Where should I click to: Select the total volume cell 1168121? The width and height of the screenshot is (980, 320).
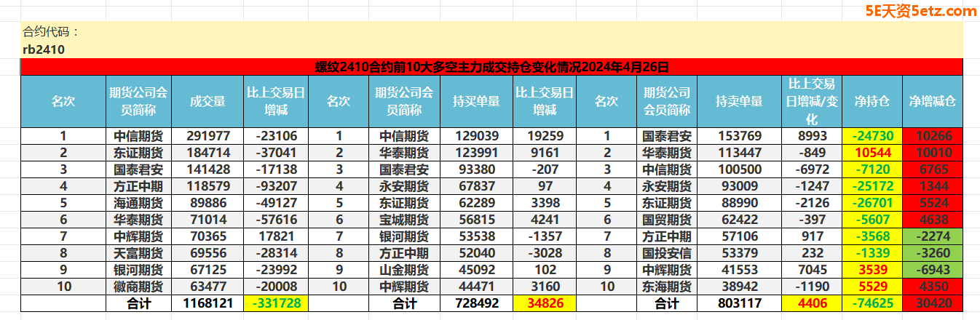(208, 303)
